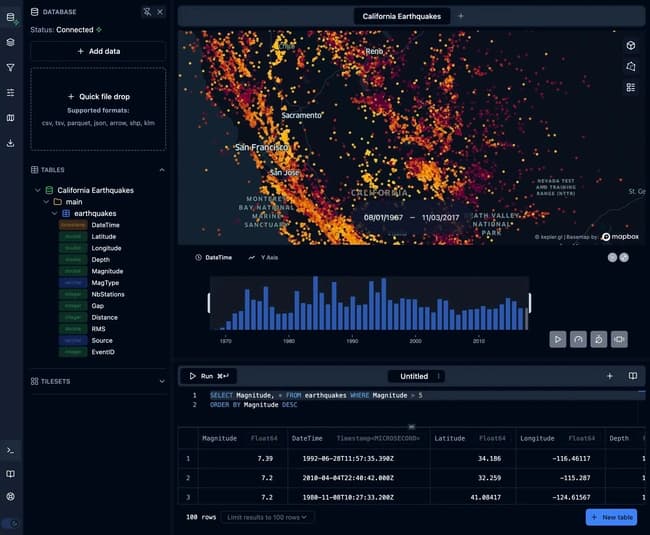
Task: Run the SQL query
Action: [x=209, y=376]
